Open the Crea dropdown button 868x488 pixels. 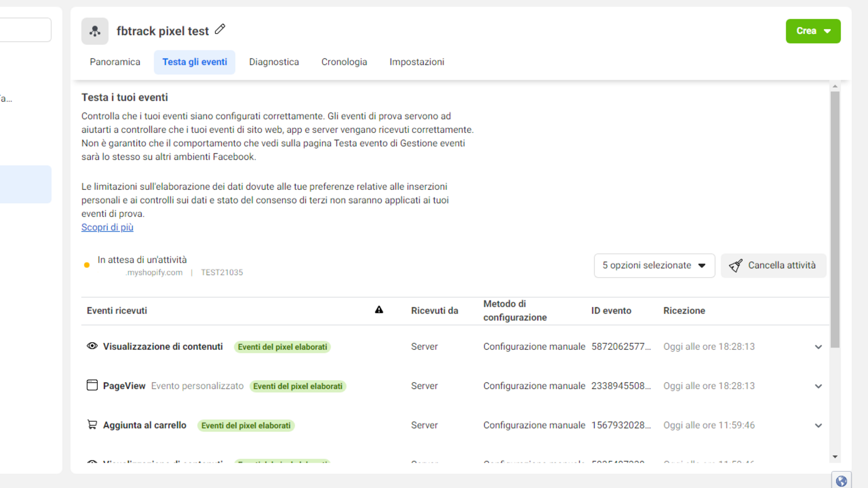tap(813, 31)
